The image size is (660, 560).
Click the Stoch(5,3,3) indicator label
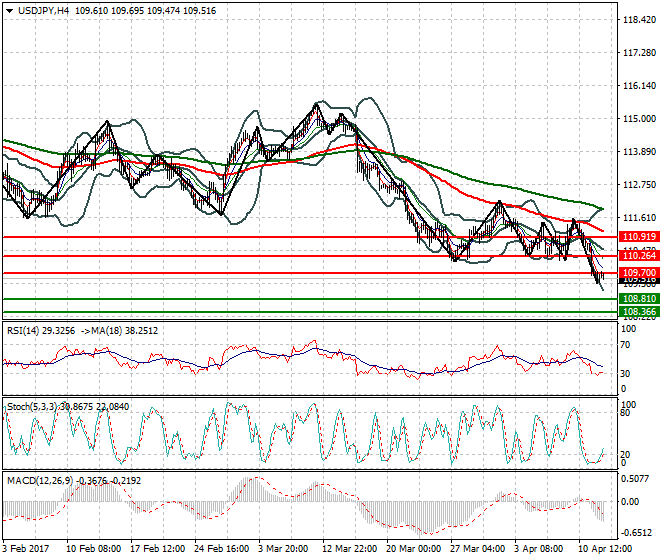pos(34,406)
